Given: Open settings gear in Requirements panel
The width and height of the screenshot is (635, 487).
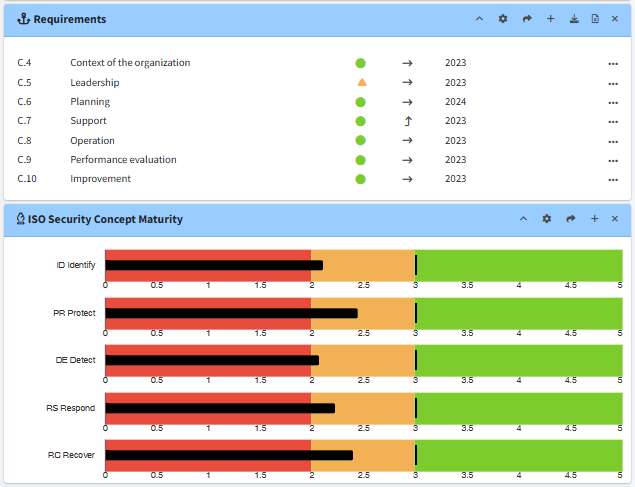Looking at the screenshot, I should pyautogui.click(x=503, y=19).
